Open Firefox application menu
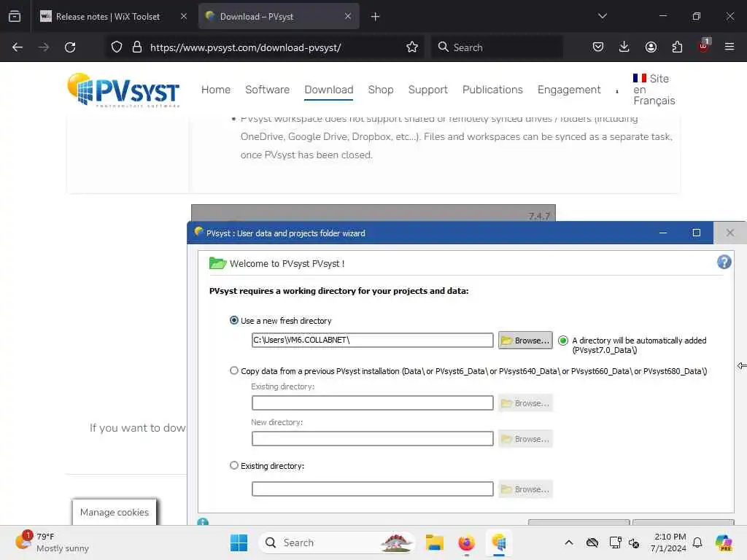The width and height of the screenshot is (747, 560). point(729,47)
